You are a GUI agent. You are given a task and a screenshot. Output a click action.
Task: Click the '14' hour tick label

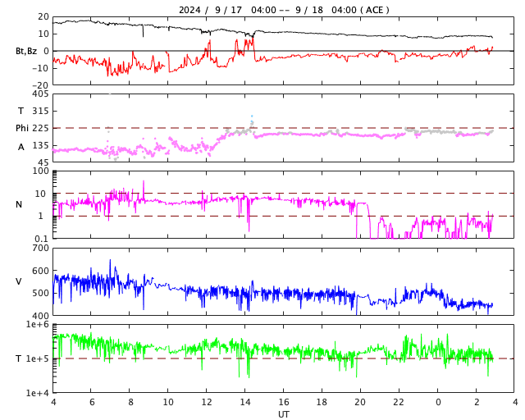244,402
